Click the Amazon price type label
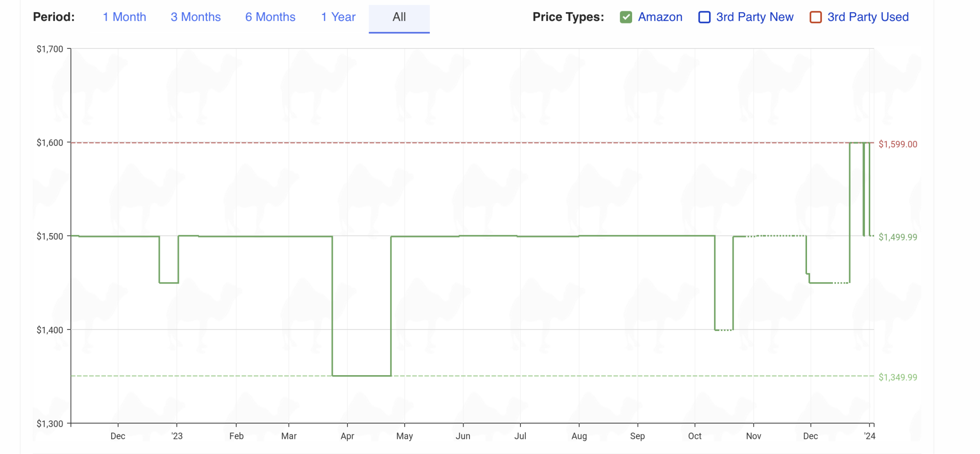The height and width of the screenshot is (454, 980). (x=660, y=17)
